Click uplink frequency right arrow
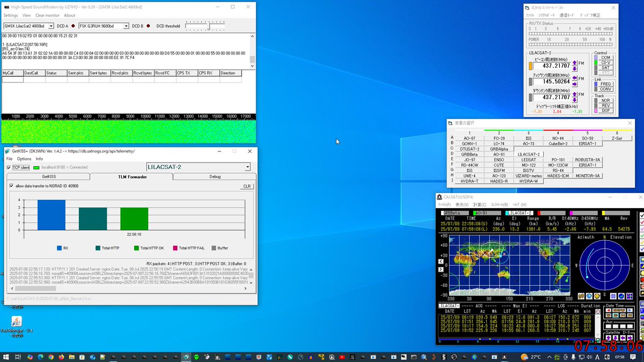 click(575, 84)
